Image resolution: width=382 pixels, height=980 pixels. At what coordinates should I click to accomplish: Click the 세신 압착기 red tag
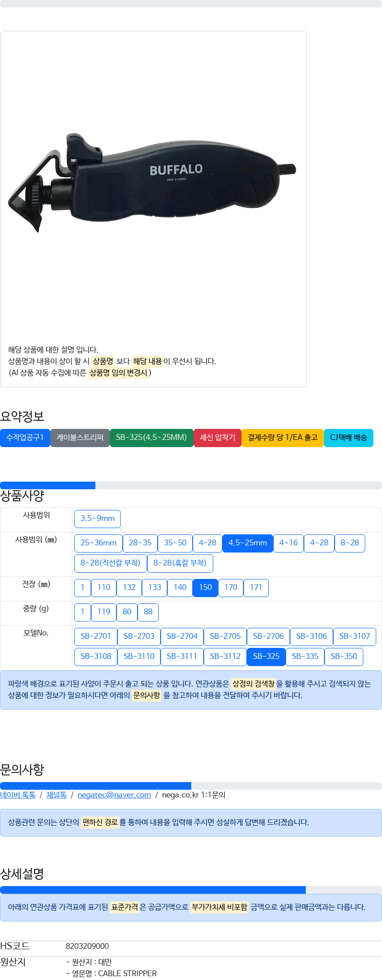pyautogui.click(x=218, y=438)
